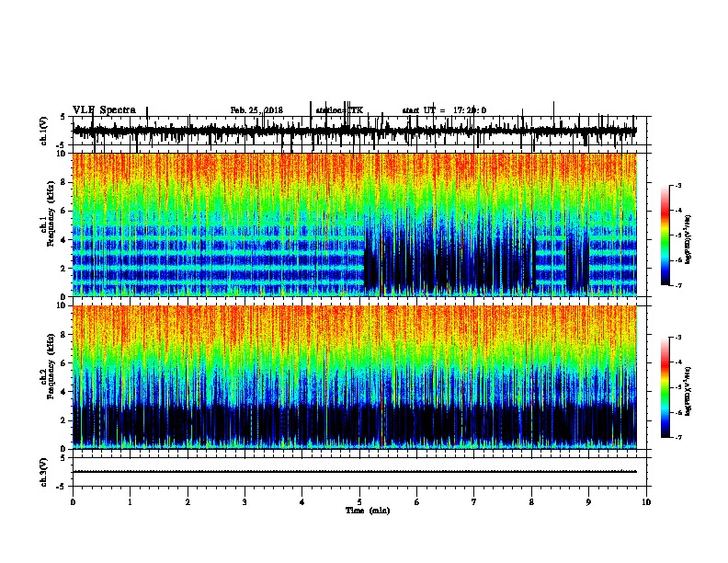Click the 'ch.3(V)' axis label

pos(44,472)
